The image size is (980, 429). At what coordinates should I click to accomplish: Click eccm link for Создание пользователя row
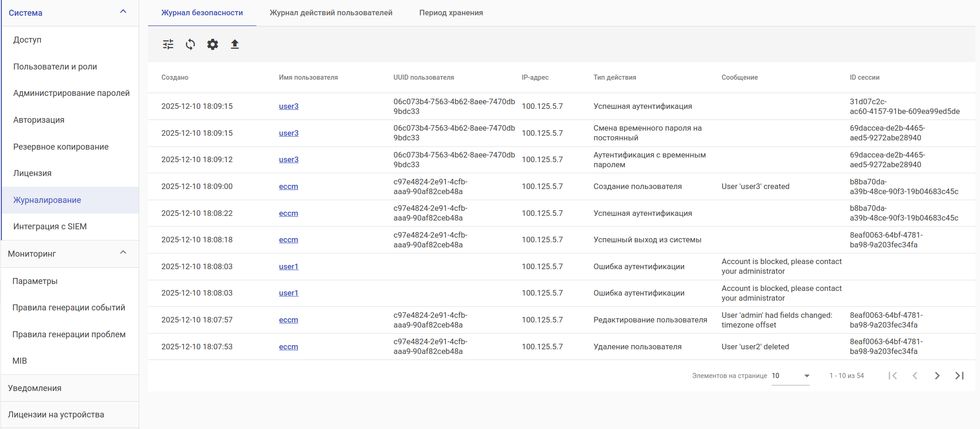[x=288, y=187]
